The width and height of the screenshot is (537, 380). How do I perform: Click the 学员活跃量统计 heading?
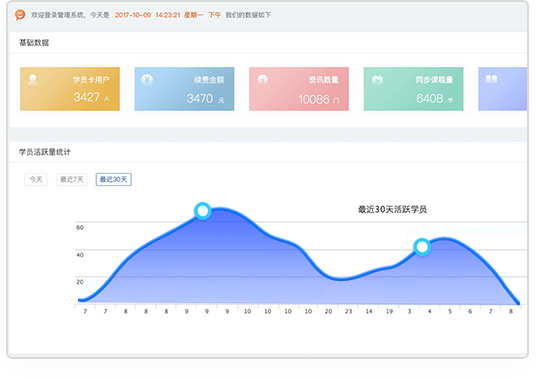45,152
